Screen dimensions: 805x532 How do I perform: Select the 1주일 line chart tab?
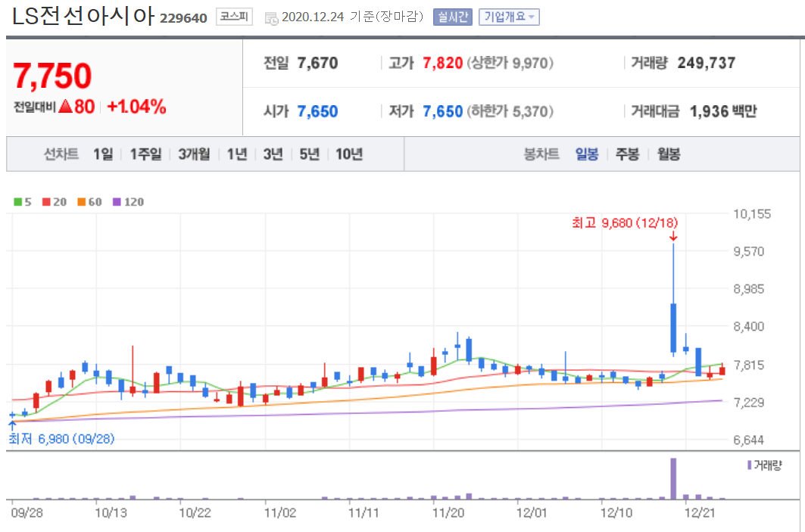pyautogui.click(x=146, y=154)
